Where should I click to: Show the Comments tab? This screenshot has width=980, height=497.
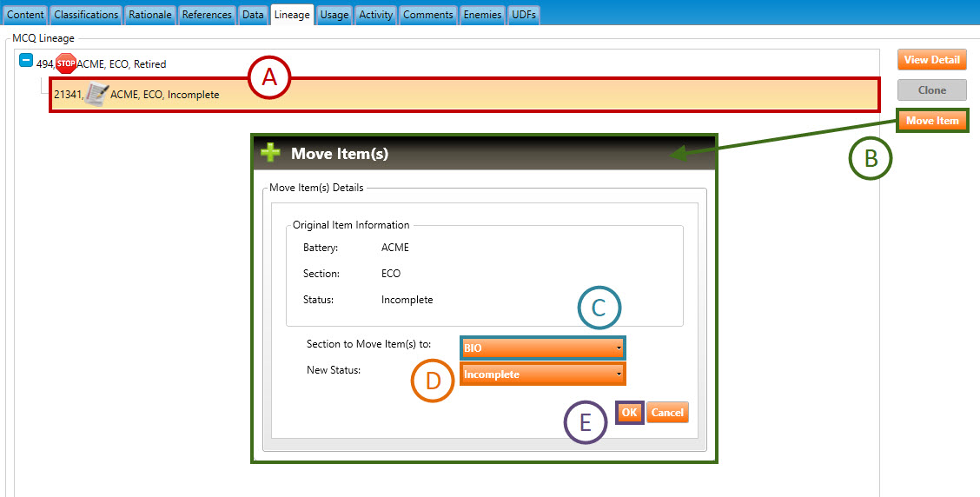point(427,15)
